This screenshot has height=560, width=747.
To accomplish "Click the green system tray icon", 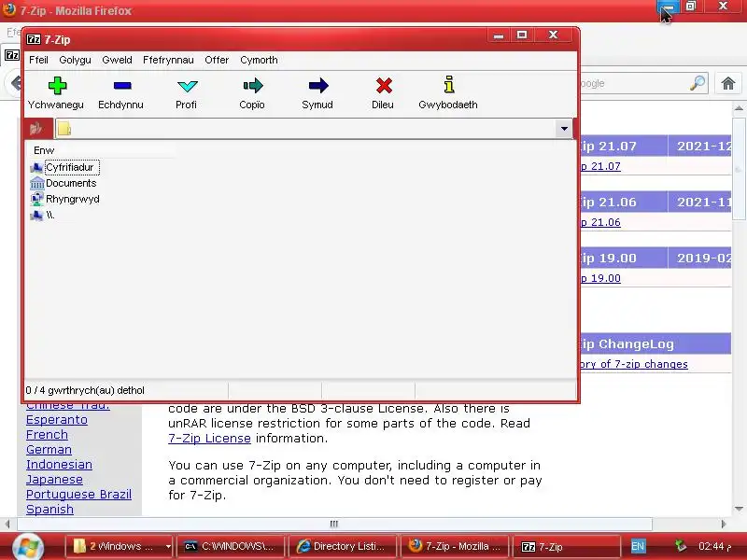I will 681,546.
